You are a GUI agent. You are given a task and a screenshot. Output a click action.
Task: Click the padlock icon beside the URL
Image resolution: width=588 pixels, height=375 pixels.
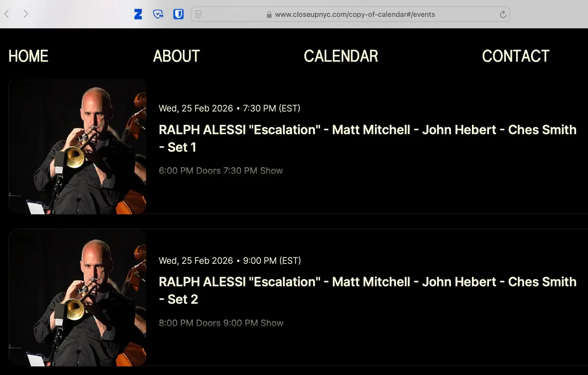pyautogui.click(x=269, y=15)
